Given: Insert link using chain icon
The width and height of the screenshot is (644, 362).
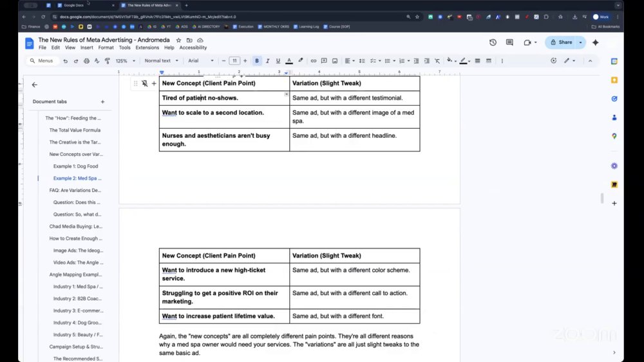Looking at the screenshot, I should point(314,61).
